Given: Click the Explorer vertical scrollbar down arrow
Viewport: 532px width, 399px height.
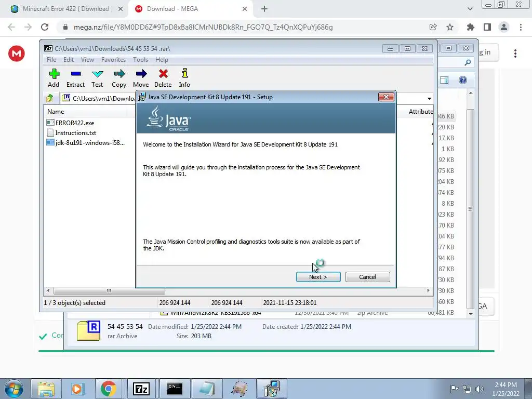Looking at the screenshot, I should pos(471,314).
